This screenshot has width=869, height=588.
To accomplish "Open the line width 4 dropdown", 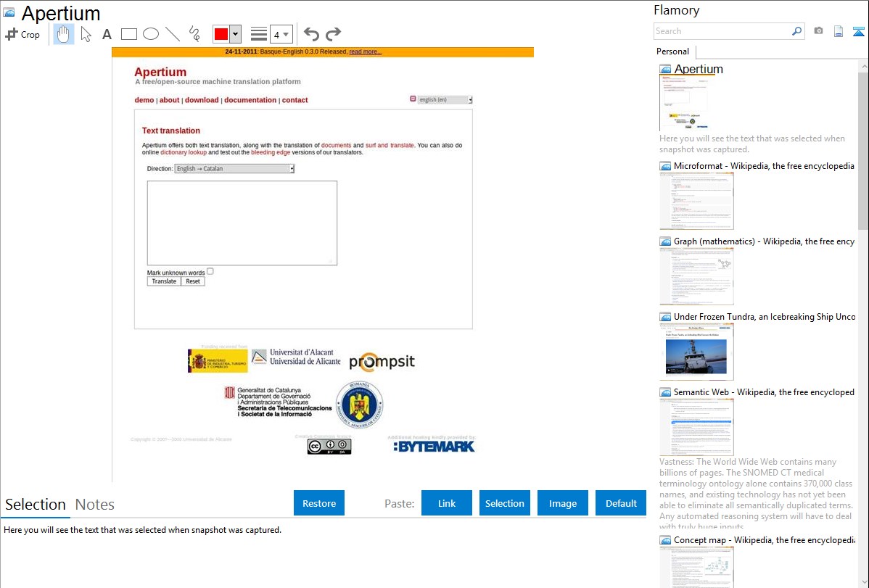I will pyautogui.click(x=281, y=34).
